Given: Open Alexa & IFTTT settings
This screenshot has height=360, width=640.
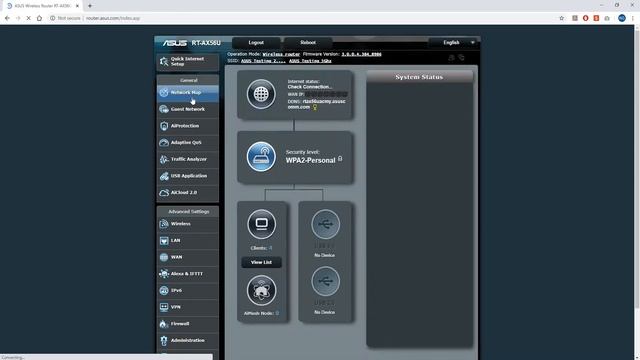Looking at the screenshot, I should pyautogui.click(x=188, y=274).
